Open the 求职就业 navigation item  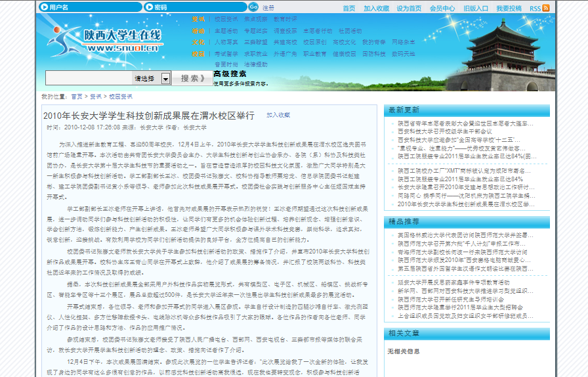click(255, 54)
